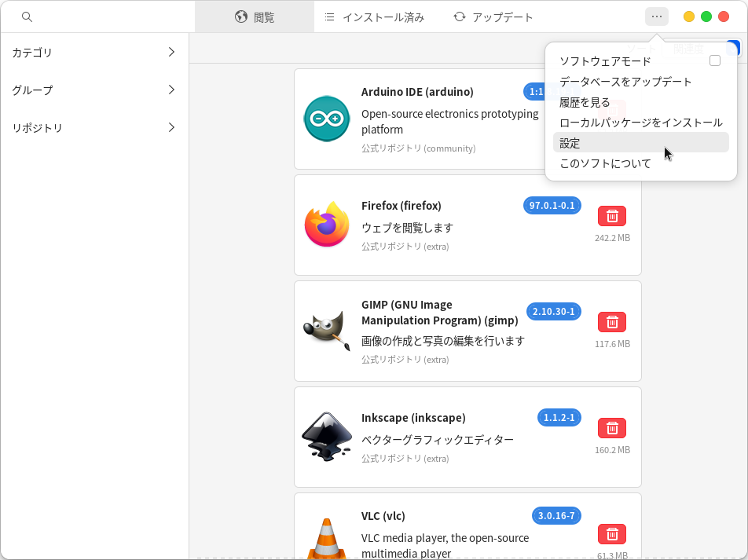748x560 pixels.
Task: Remove GIMP using its red trash button
Action: tap(612, 322)
